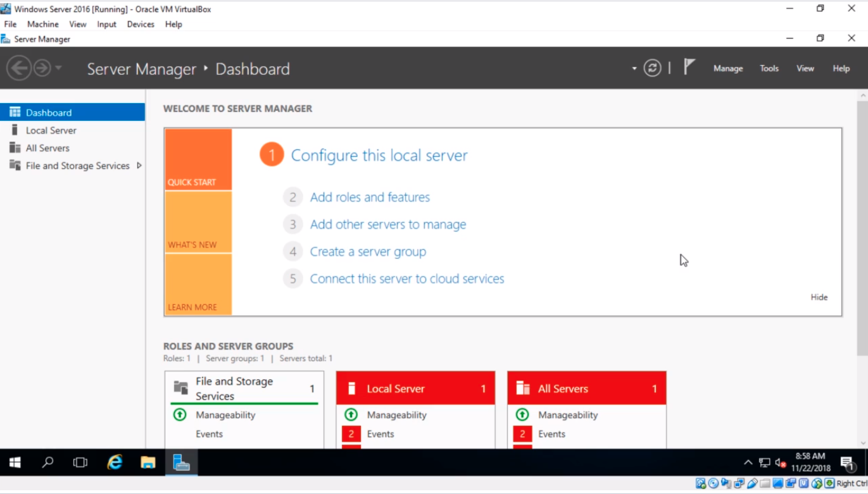
Task: Click Events in File and Storage Services tile
Action: click(x=209, y=434)
